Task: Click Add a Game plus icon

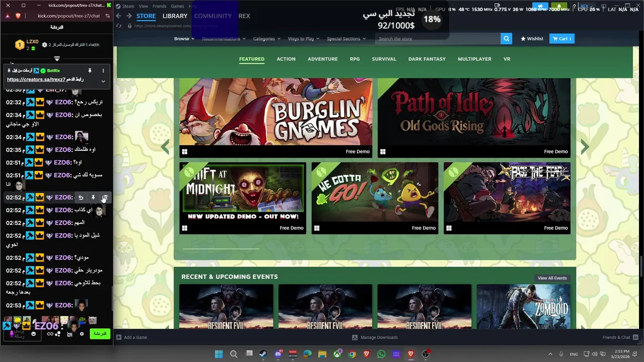Action: click(119, 337)
